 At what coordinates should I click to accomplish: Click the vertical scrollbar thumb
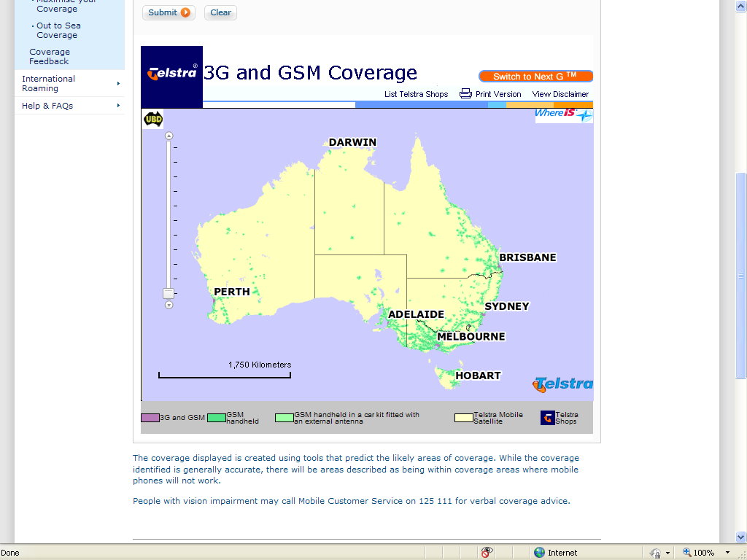point(741,276)
